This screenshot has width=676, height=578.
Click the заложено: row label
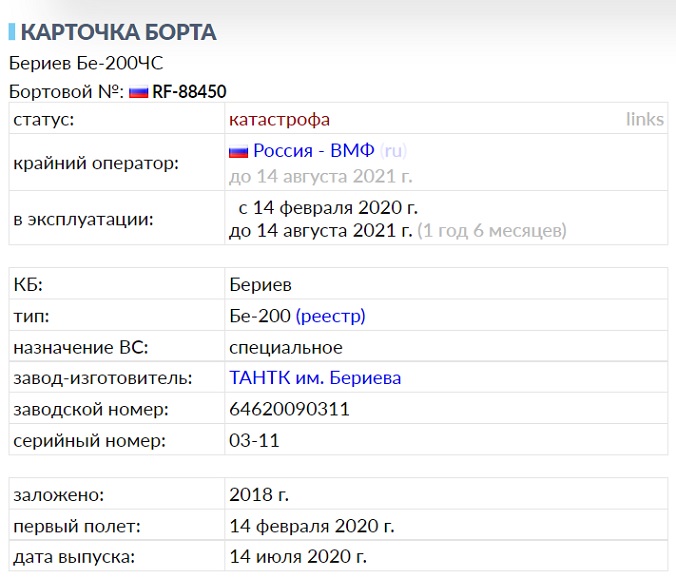59,495
